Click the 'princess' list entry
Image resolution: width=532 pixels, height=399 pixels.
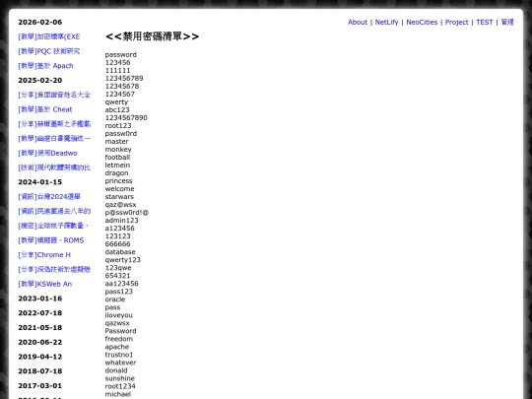pos(119,181)
